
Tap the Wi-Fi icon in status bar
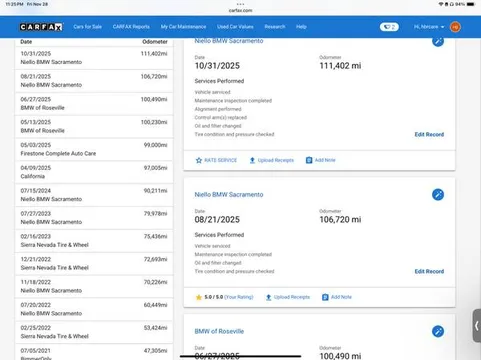tap(441, 4)
